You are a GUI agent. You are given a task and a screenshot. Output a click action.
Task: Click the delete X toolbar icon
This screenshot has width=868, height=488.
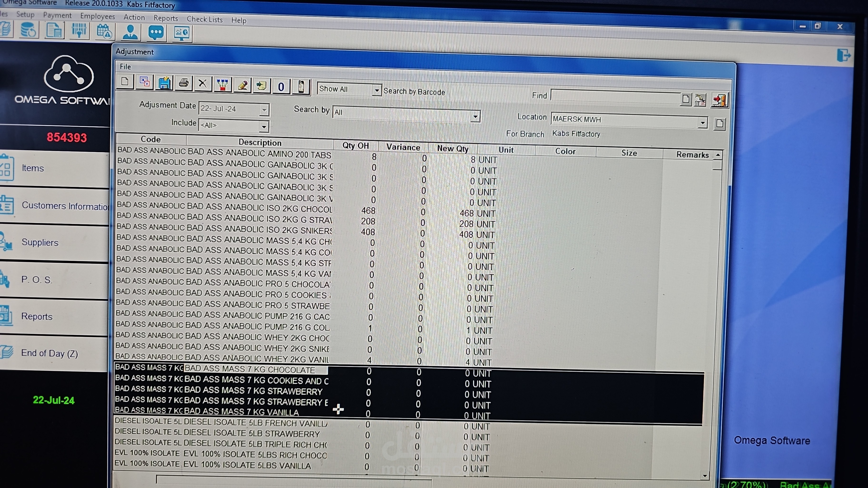click(x=202, y=83)
